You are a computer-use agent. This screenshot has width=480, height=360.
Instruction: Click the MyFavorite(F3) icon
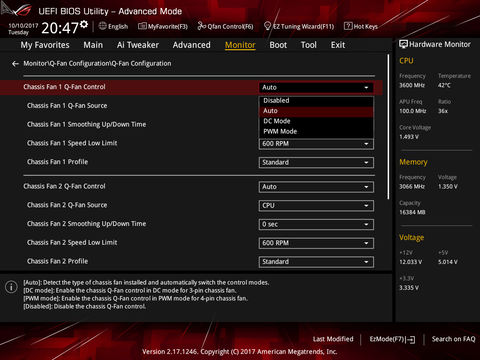[142, 26]
